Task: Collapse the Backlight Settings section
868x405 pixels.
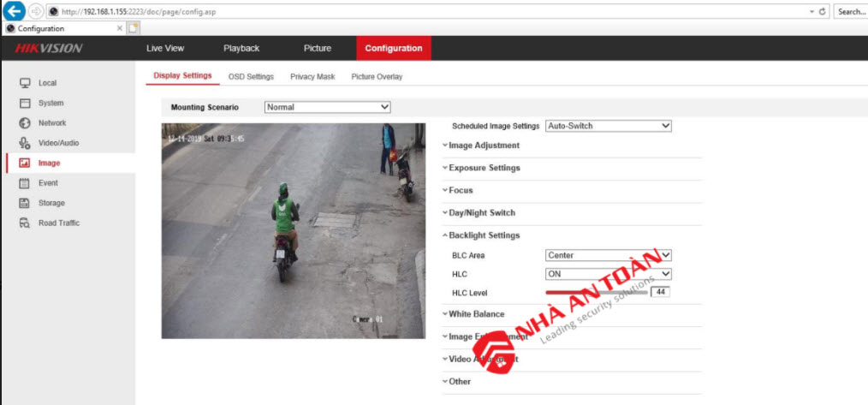Action: (x=484, y=235)
